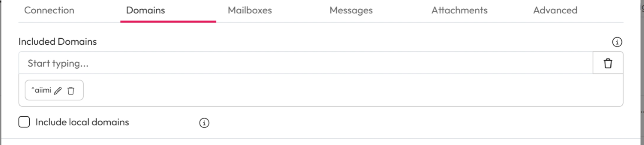Image resolution: width=644 pixels, height=145 pixels.
Task: Click the trash icon beside the domain input
Action: pyautogui.click(x=608, y=63)
